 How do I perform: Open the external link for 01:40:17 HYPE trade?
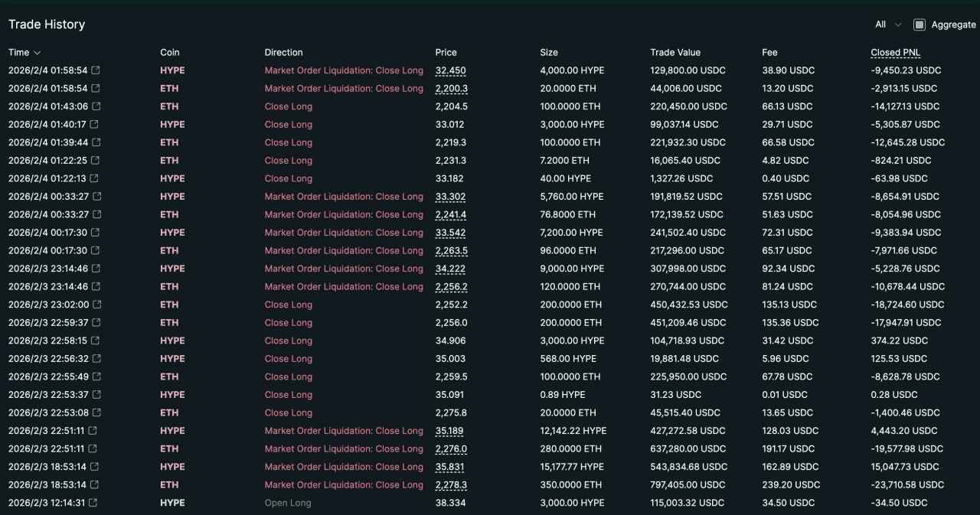[x=94, y=124]
